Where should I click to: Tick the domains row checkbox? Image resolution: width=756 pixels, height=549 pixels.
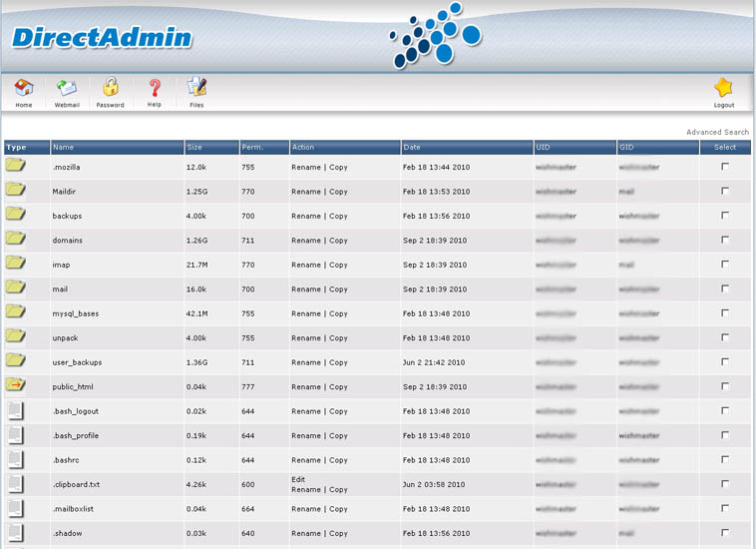click(x=725, y=240)
